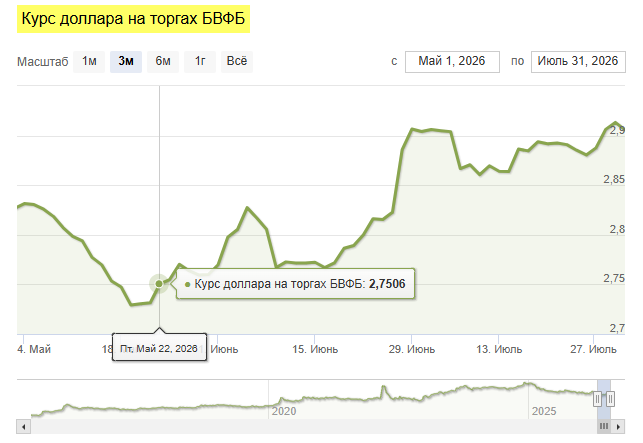Image resolution: width=643 pixels, height=443 pixels.
Task: Click the left scrollbar arrow
Action: point(24,427)
